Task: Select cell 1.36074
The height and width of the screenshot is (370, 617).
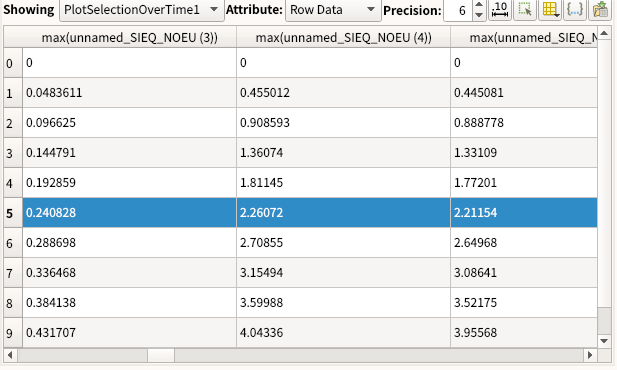Action: pos(344,153)
